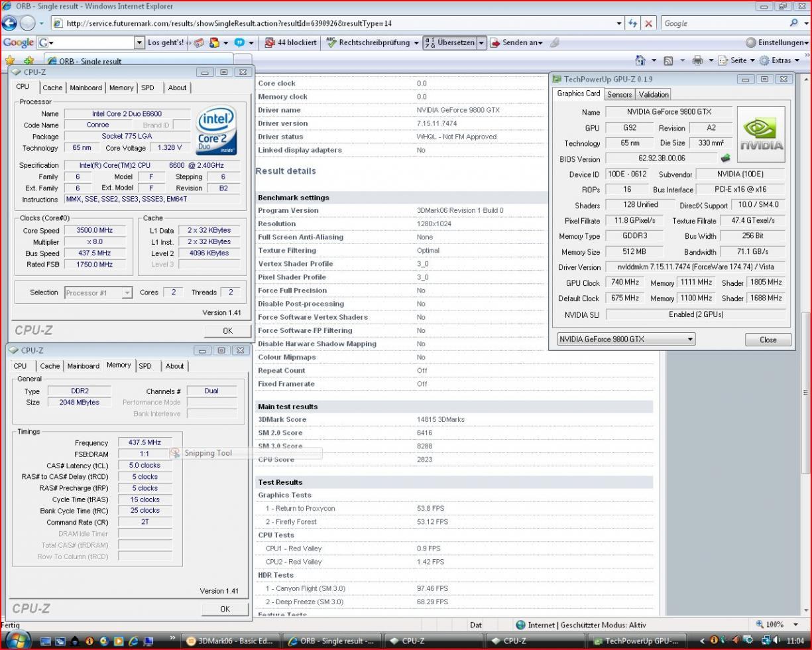
Task: Click the BIOS save icon in GPU-Z
Action: [x=725, y=159]
